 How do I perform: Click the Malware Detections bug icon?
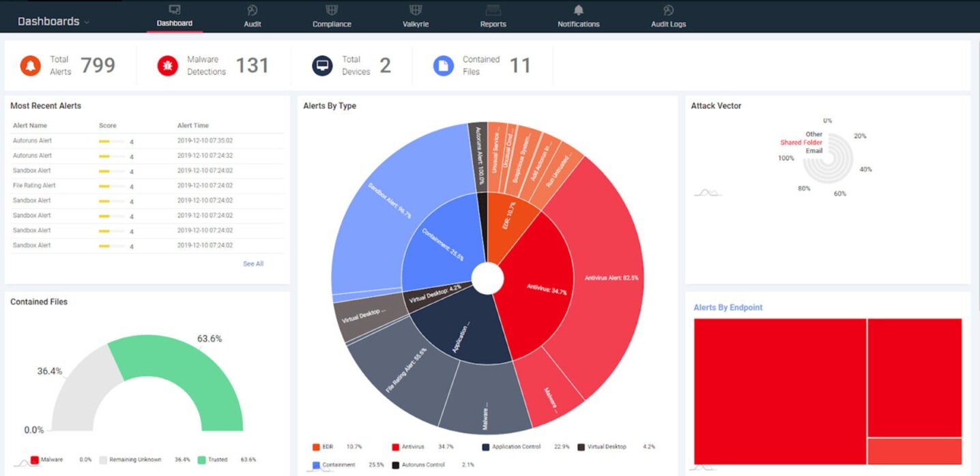[x=168, y=65]
